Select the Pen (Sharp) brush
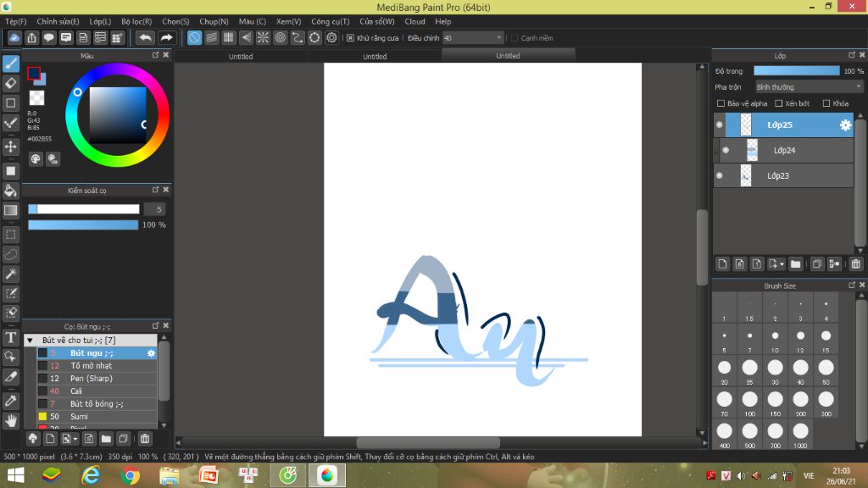The width and height of the screenshot is (868, 488). click(x=92, y=379)
